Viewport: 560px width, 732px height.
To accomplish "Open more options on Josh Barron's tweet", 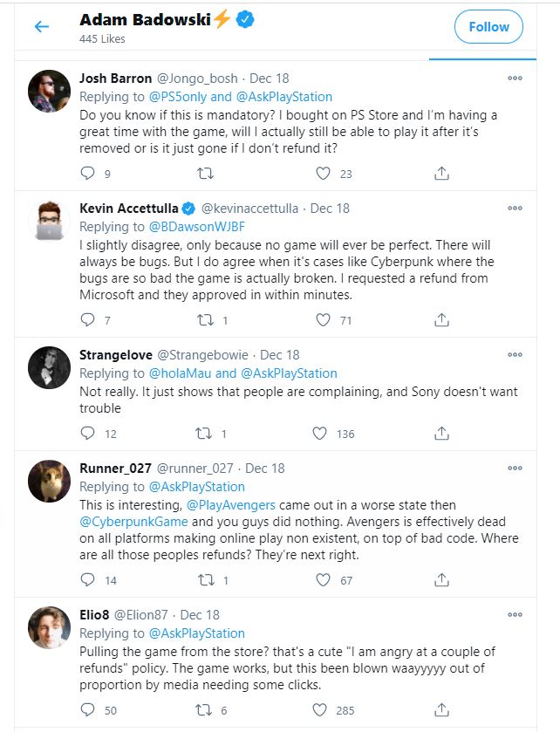I will [515, 77].
